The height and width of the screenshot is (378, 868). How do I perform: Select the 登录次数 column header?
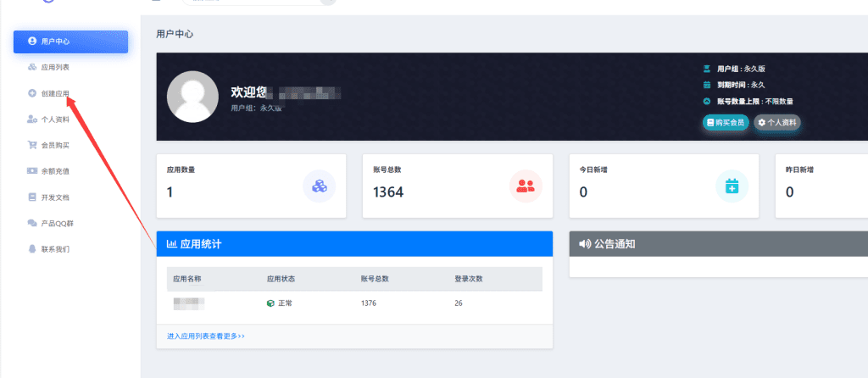coord(469,279)
